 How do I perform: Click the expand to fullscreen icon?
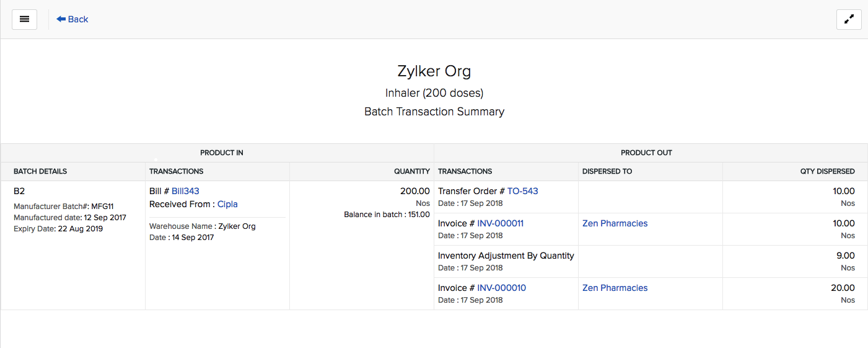coord(849,19)
